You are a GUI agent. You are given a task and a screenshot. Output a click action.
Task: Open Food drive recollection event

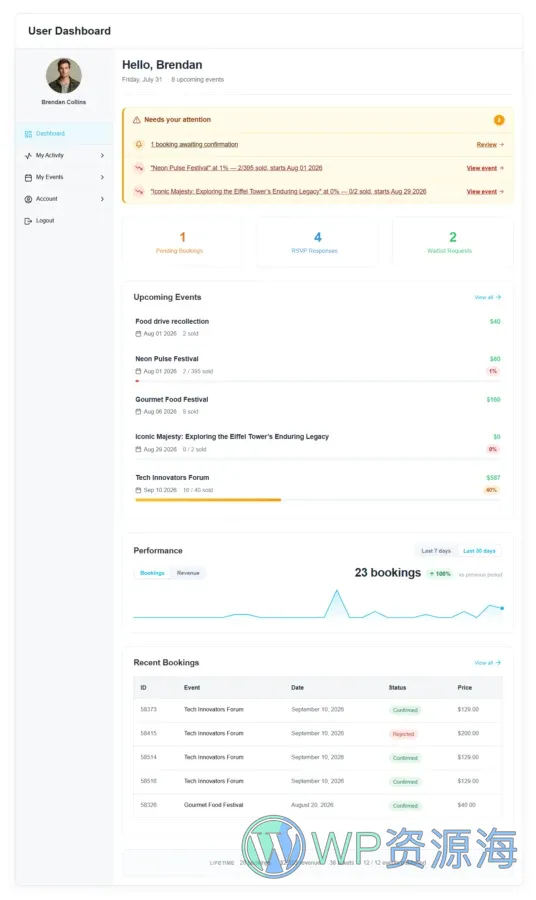(x=172, y=321)
